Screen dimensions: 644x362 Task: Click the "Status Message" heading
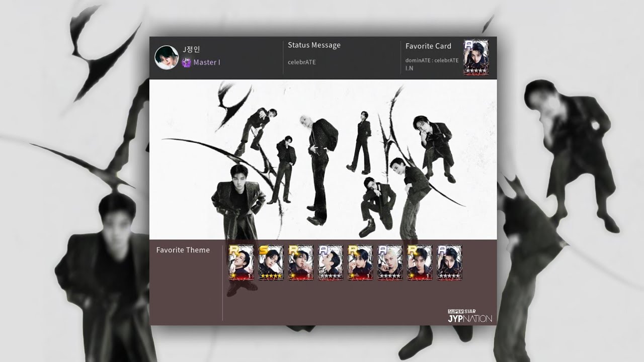click(314, 45)
